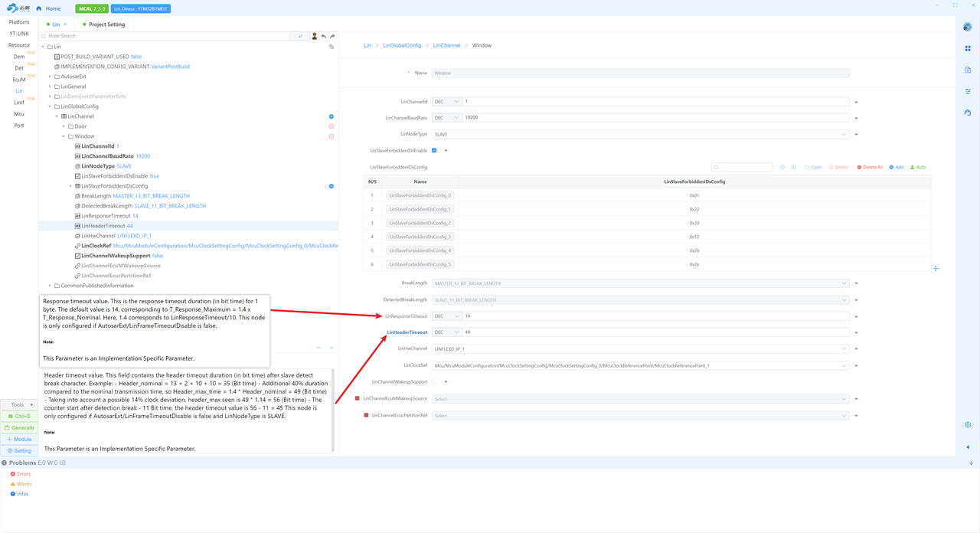Toggle the LinSlaveForbiddenIDsEnable checkbox
This screenshot has height=533, width=980.
(x=434, y=150)
